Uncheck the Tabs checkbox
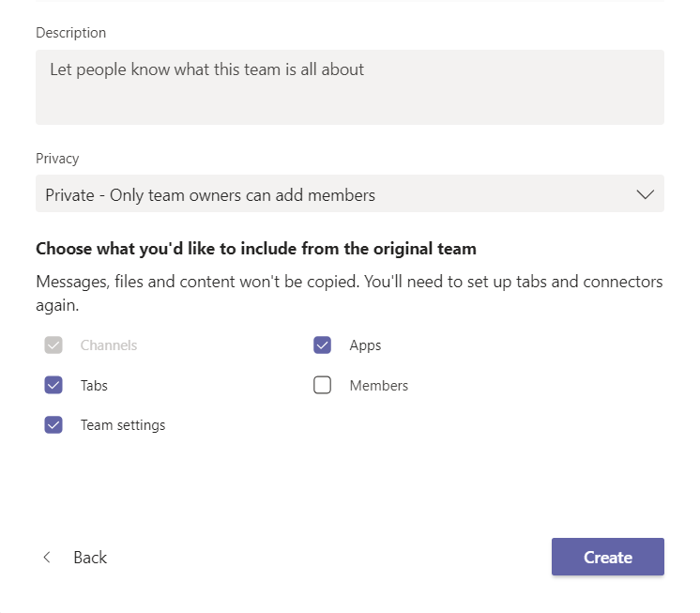 [x=53, y=385]
